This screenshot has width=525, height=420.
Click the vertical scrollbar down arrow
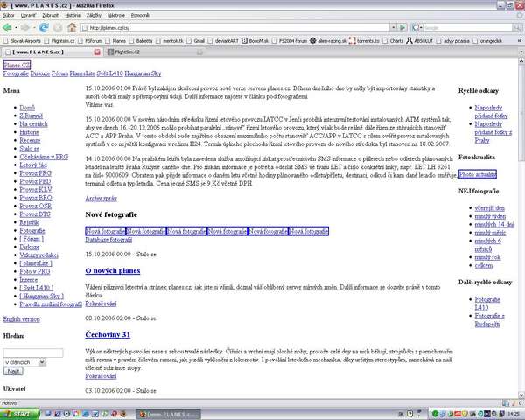click(x=521, y=395)
